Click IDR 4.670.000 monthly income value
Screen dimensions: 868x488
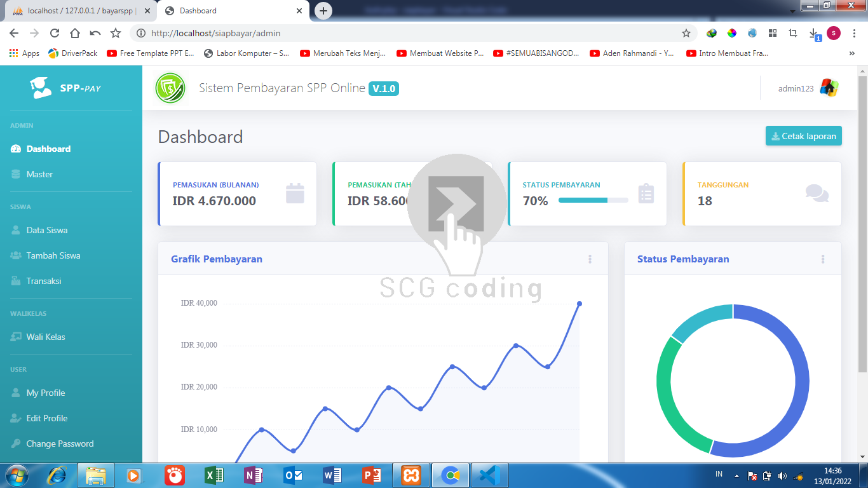click(x=214, y=201)
